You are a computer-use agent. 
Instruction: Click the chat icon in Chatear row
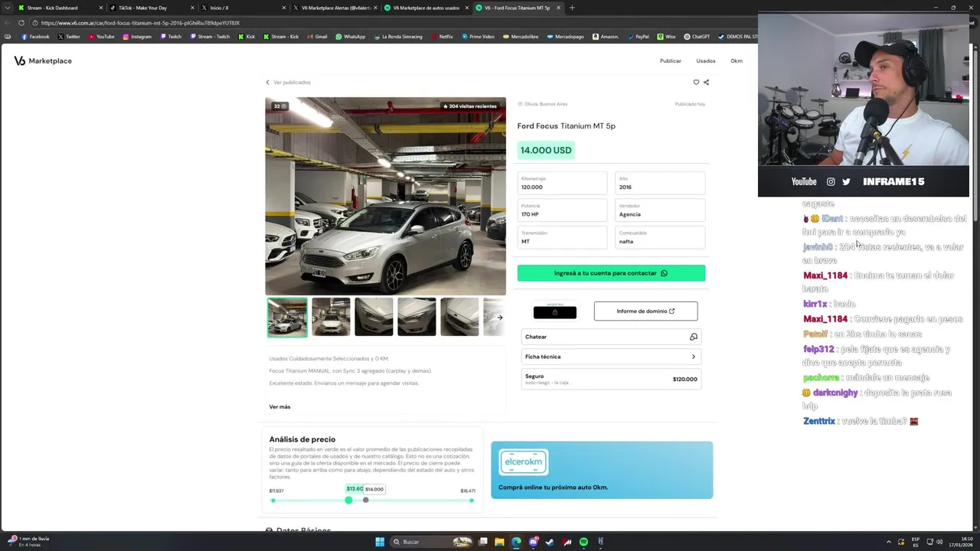coord(693,337)
